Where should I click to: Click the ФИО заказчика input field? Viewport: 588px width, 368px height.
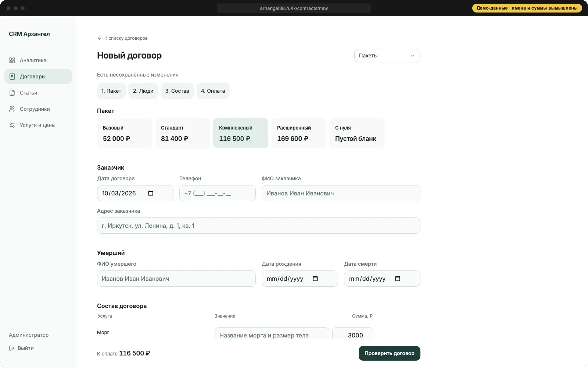coord(341,193)
